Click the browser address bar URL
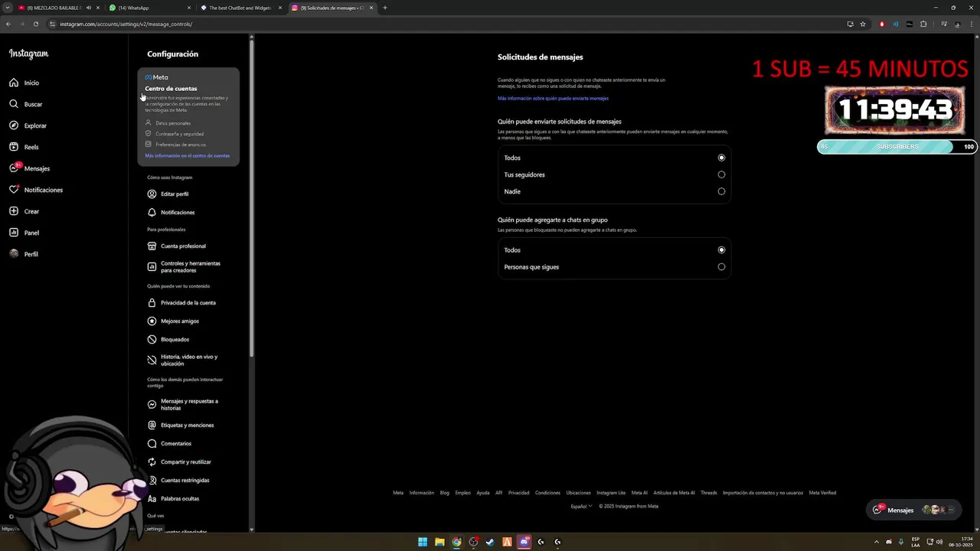Image resolution: width=980 pixels, height=551 pixels. [126, 24]
